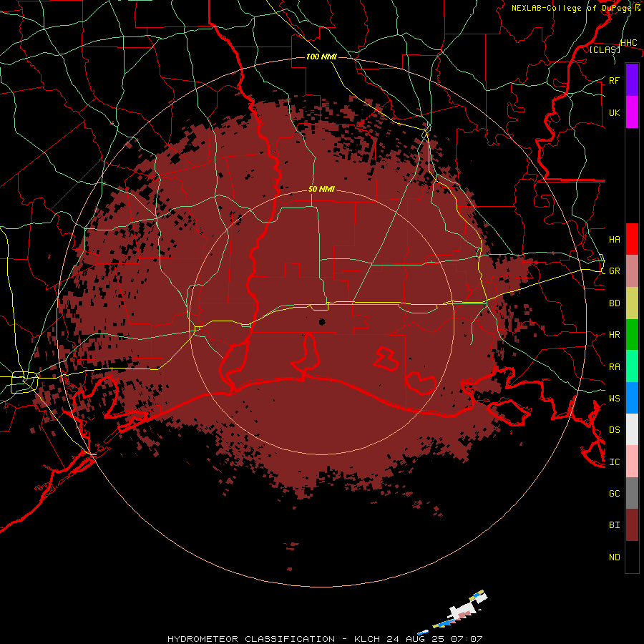644x644 pixels.
Task: Click the HHC product label
Action: pos(628,43)
